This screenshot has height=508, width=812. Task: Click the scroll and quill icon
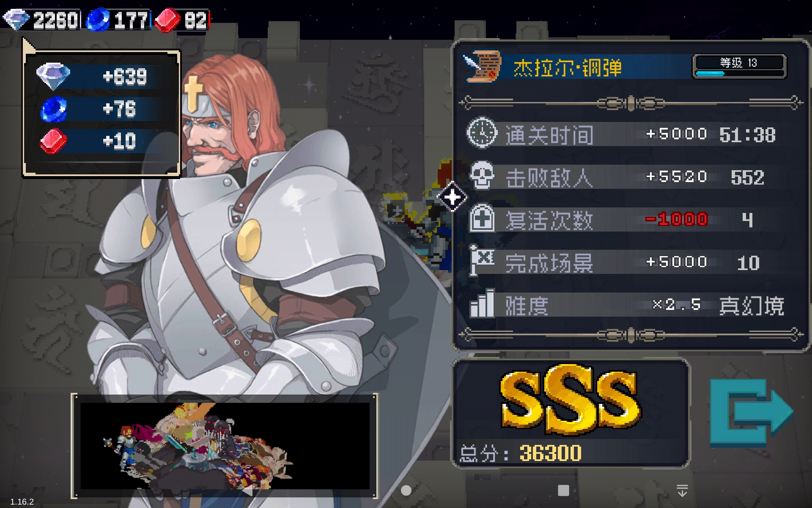pos(483,66)
